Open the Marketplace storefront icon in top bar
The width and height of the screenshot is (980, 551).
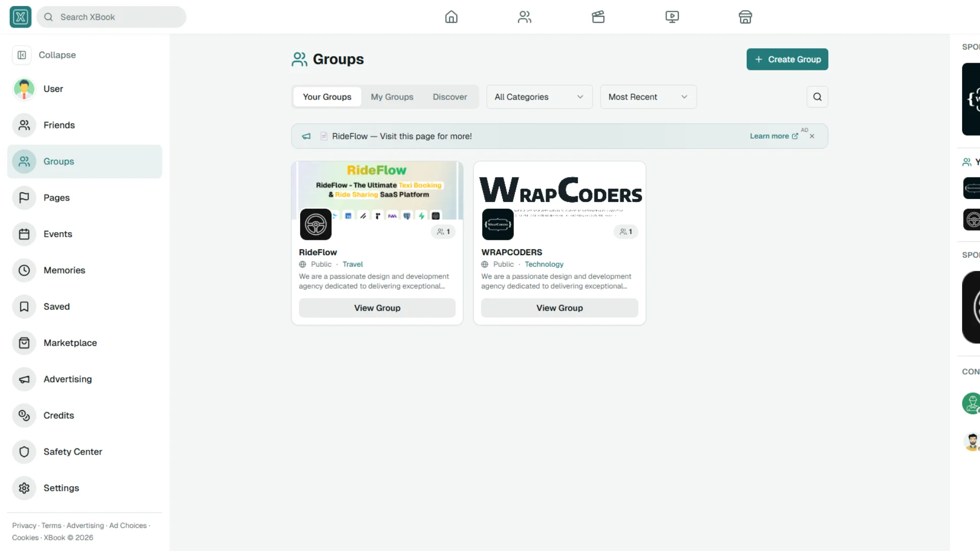[x=745, y=17]
